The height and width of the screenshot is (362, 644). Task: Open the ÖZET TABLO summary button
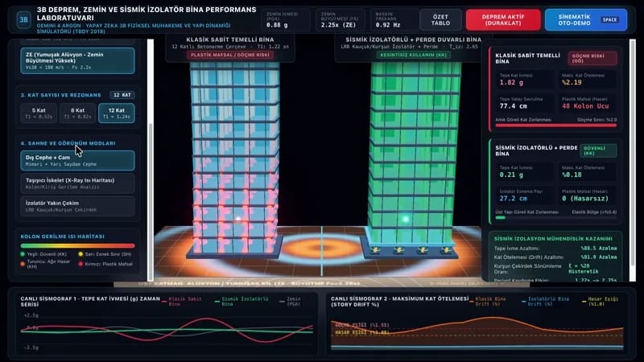tap(440, 19)
